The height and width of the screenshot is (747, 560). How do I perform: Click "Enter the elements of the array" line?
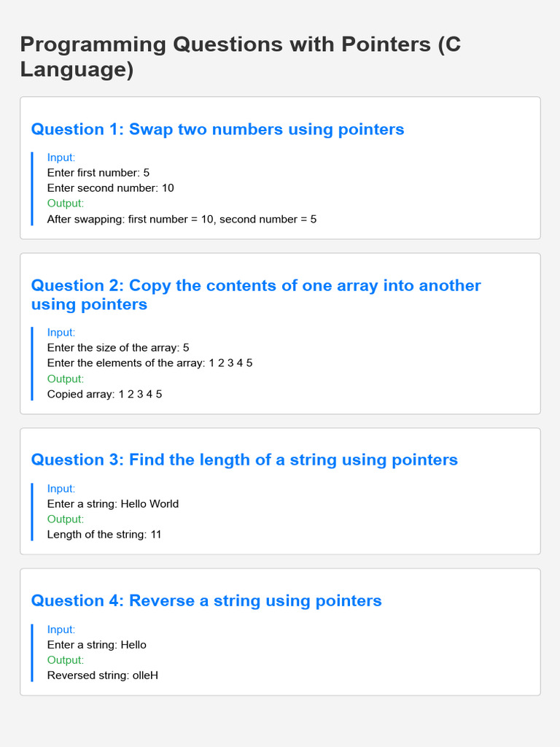[149, 363]
